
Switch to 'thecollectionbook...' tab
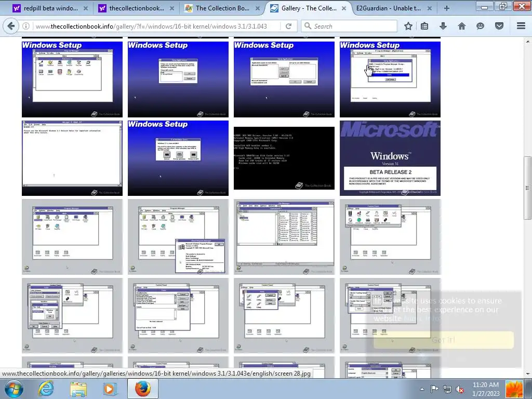pos(137,8)
